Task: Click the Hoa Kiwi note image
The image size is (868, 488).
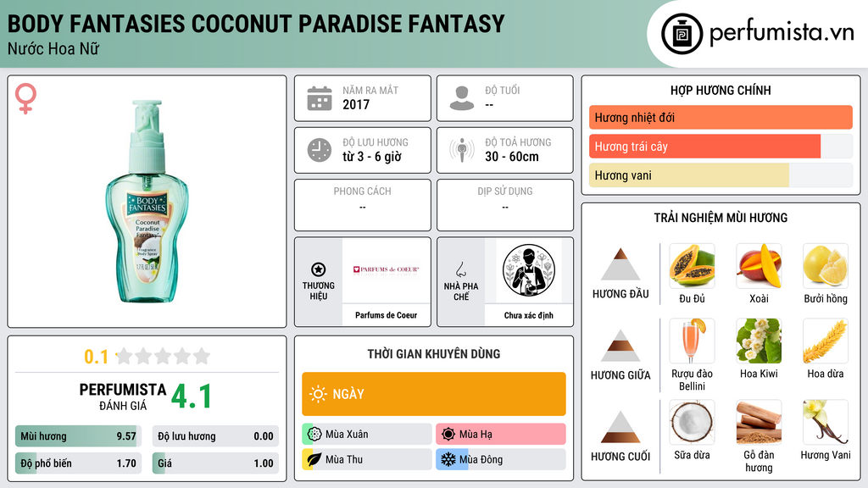Action: tap(759, 341)
